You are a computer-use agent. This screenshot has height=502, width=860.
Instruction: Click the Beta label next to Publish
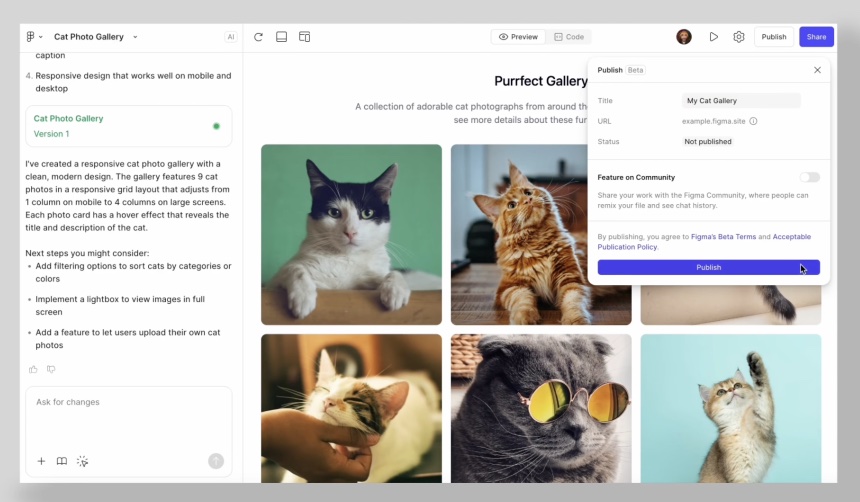(x=635, y=70)
